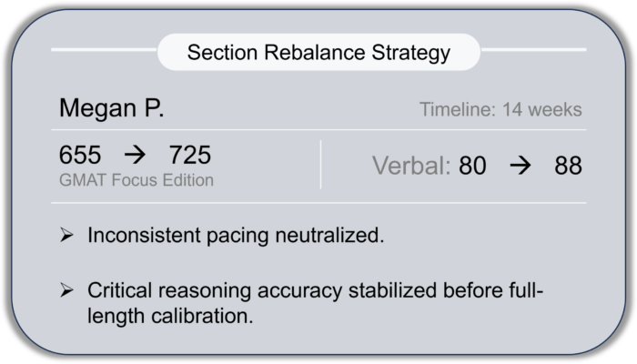Screen dimensions: 637x364
Task: Click the arrow between 80 and 88
Action: [520, 167]
